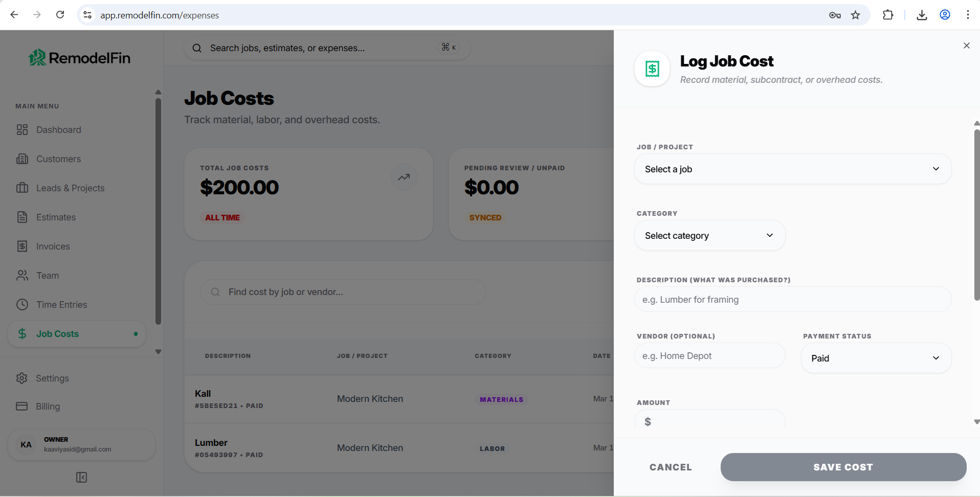Open the Payment Status dropdown showing Paid

click(x=876, y=358)
